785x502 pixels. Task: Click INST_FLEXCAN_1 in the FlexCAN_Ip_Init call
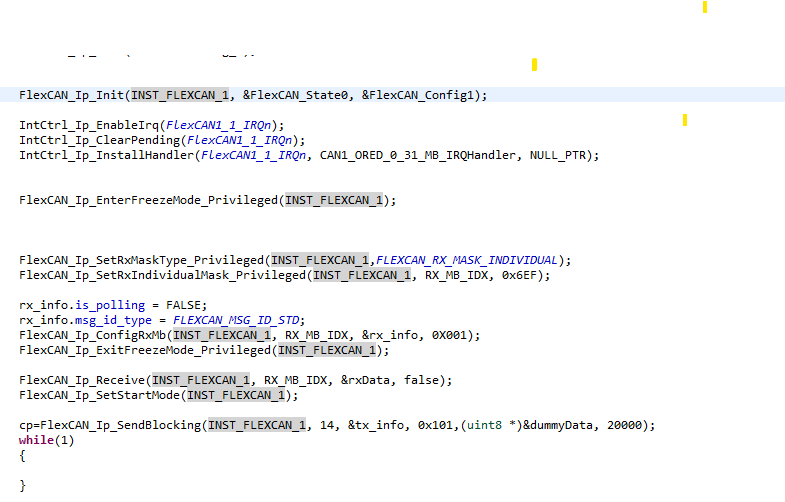(180, 95)
